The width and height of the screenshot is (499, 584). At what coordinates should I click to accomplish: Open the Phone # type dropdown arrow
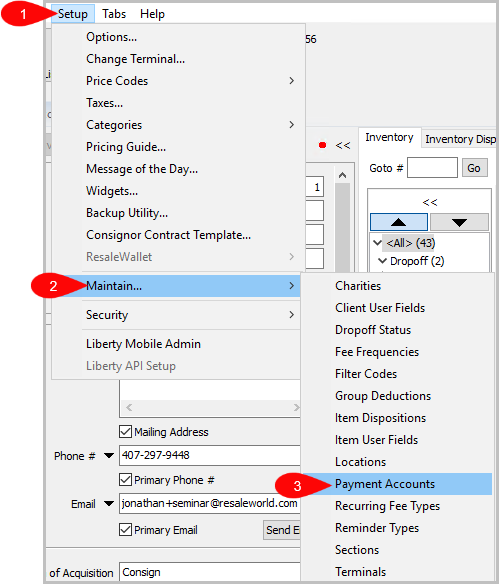click(x=109, y=456)
